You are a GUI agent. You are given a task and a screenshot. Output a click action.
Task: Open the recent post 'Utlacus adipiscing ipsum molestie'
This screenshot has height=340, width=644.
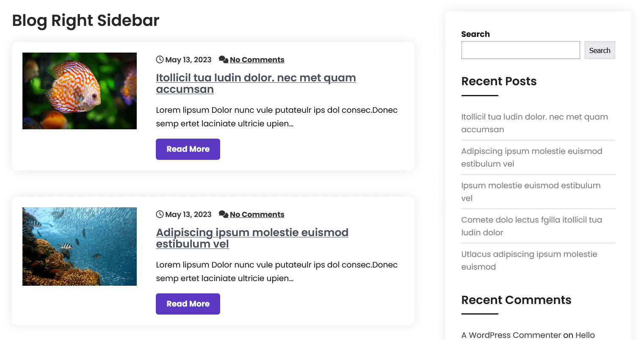(x=529, y=260)
